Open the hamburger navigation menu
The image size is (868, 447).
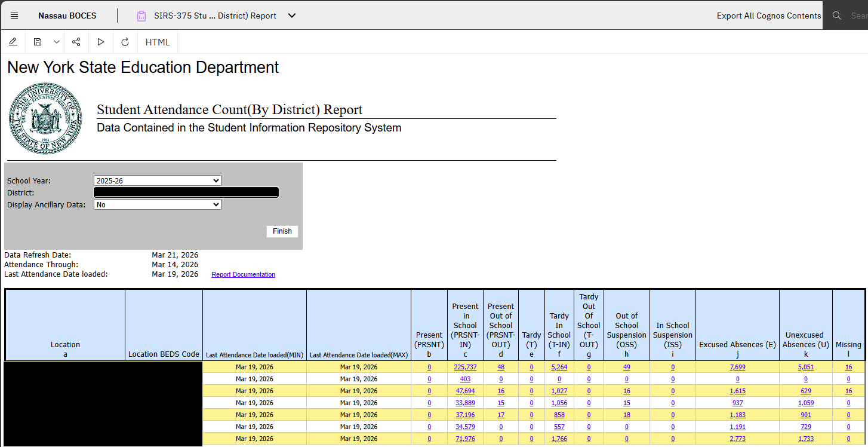tap(14, 16)
